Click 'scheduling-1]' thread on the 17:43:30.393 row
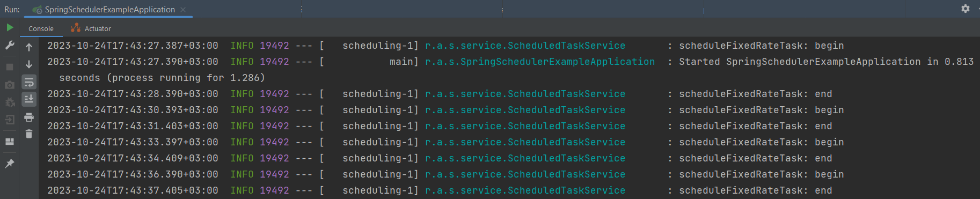This screenshot has width=980, height=199. (381, 110)
